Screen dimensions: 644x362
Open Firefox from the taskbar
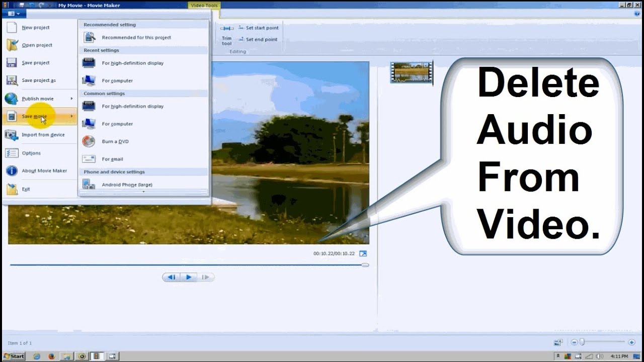click(51, 356)
